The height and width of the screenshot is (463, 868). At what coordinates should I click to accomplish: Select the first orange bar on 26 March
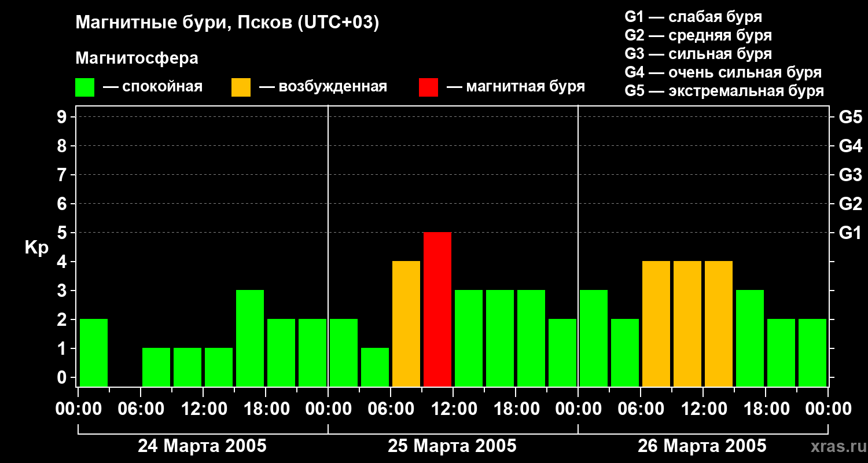[656, 324]
